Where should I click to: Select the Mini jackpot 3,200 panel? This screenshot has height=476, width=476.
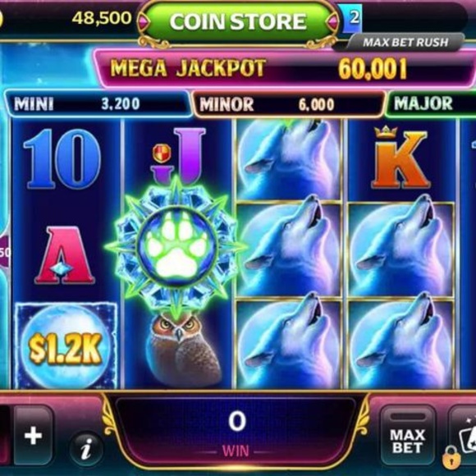coord(98,104)
